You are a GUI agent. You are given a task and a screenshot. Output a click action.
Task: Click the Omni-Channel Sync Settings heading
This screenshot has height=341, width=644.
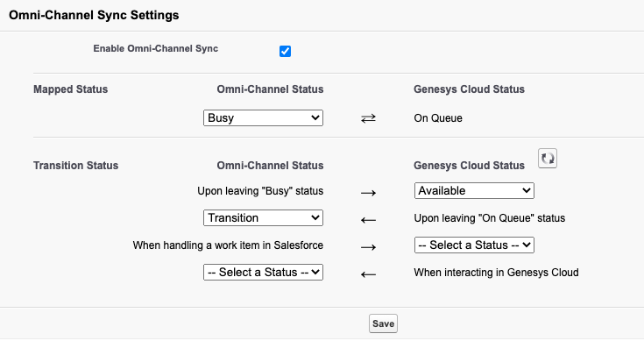[94, 15]
